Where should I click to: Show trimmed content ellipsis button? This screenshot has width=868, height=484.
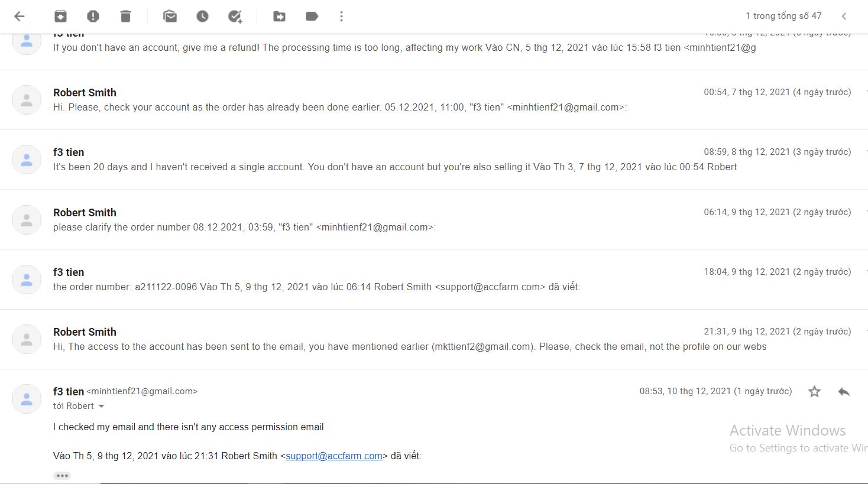point(62,476)
